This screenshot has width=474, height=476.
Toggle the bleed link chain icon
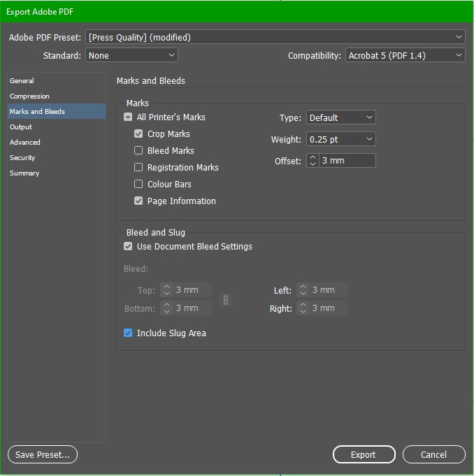click(226, 300)
